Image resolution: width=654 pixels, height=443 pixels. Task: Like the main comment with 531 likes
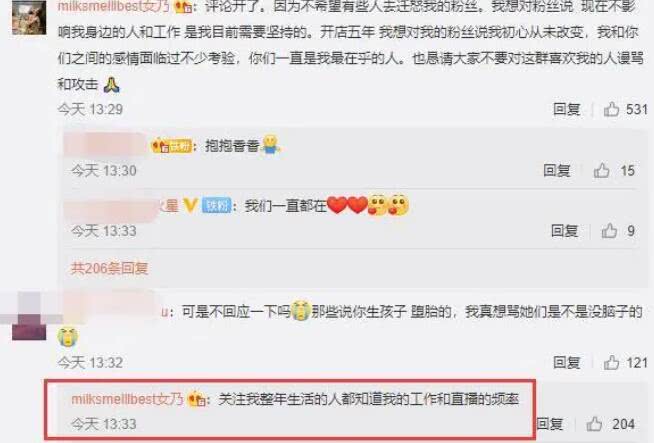click(611, 109)
